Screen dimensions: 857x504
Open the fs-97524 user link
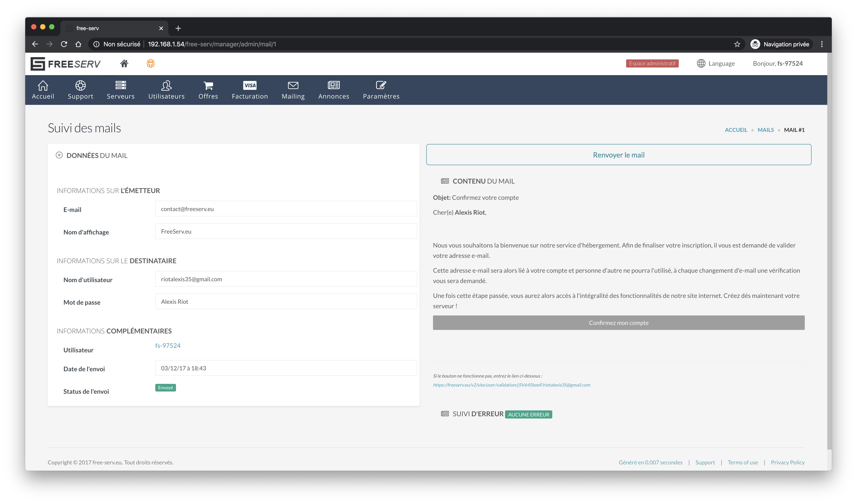coord(168,346)
